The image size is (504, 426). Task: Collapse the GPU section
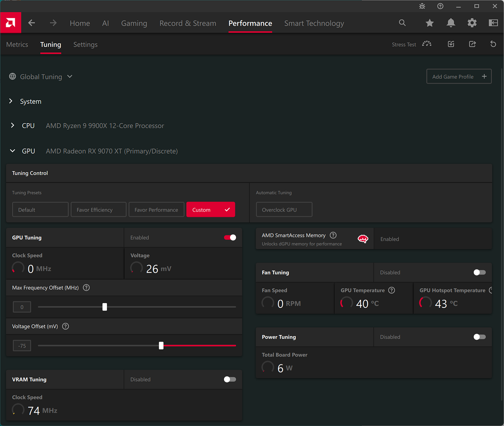(x=13, y=151)
